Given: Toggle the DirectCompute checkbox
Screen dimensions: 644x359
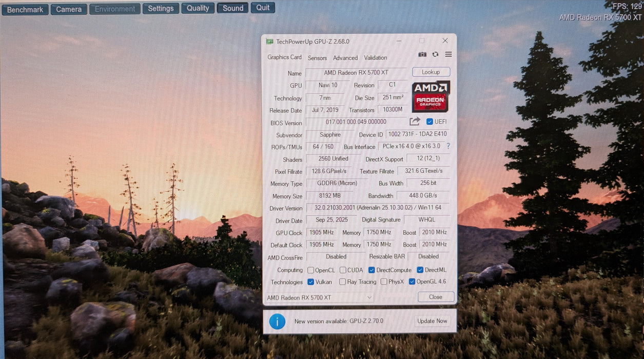Looking at the screenshot, I should coord(372,270).
